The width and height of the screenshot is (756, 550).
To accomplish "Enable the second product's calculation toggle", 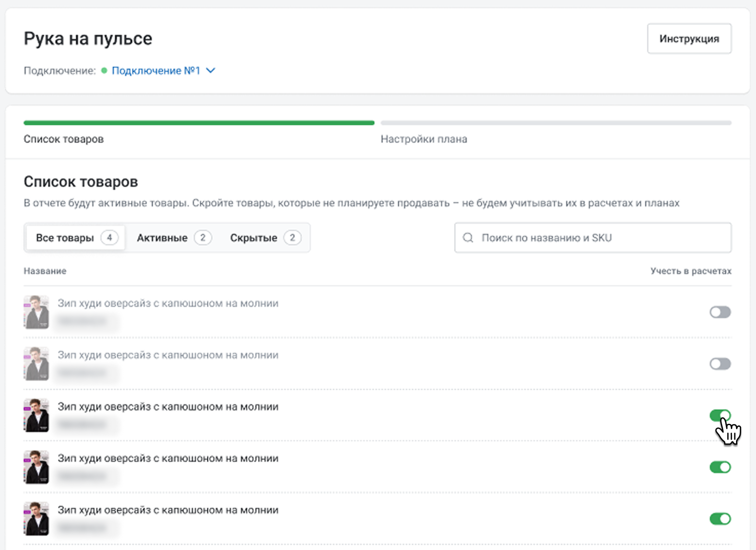I will click(720, 364).
